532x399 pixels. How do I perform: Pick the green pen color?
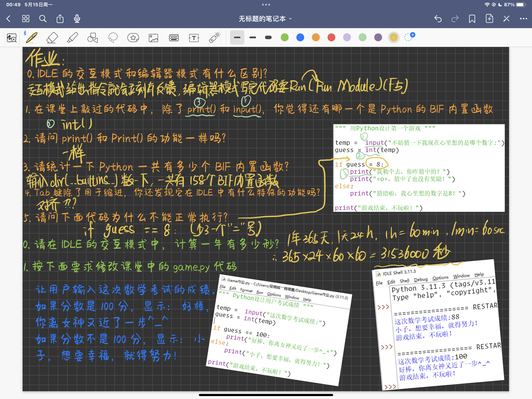click(x=285, y=37)
